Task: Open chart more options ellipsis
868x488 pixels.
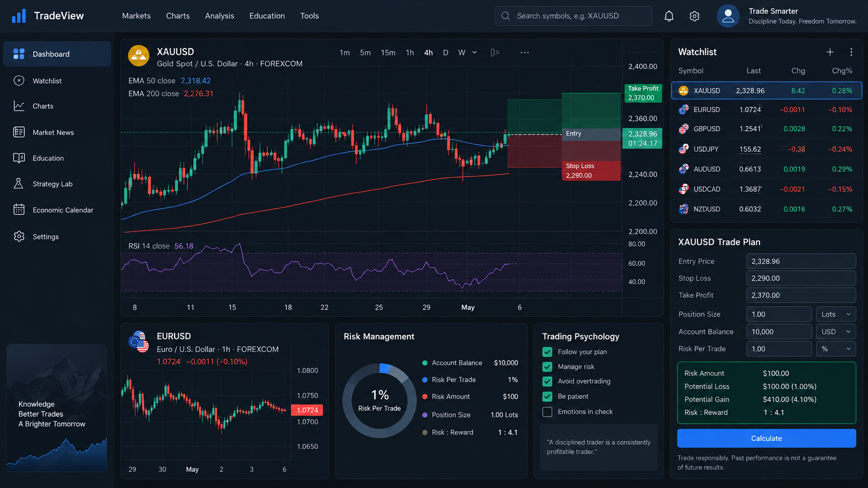Action: click(x=524, y=53)
